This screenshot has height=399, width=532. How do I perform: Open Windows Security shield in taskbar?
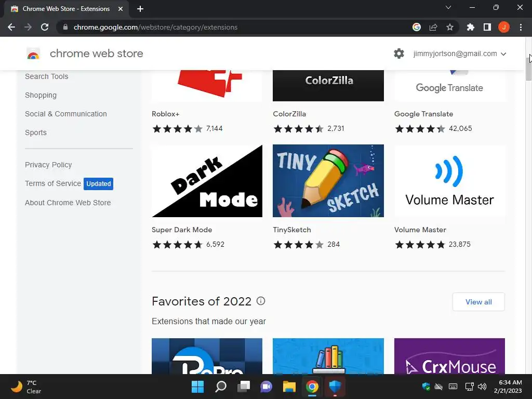click(x=335, y=387)
